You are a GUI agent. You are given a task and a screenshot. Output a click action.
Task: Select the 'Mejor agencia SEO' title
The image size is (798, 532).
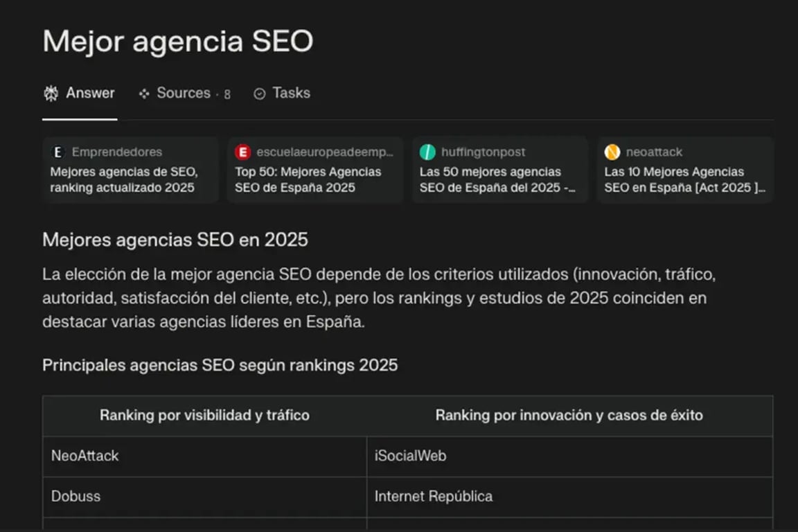click(177, 42)
